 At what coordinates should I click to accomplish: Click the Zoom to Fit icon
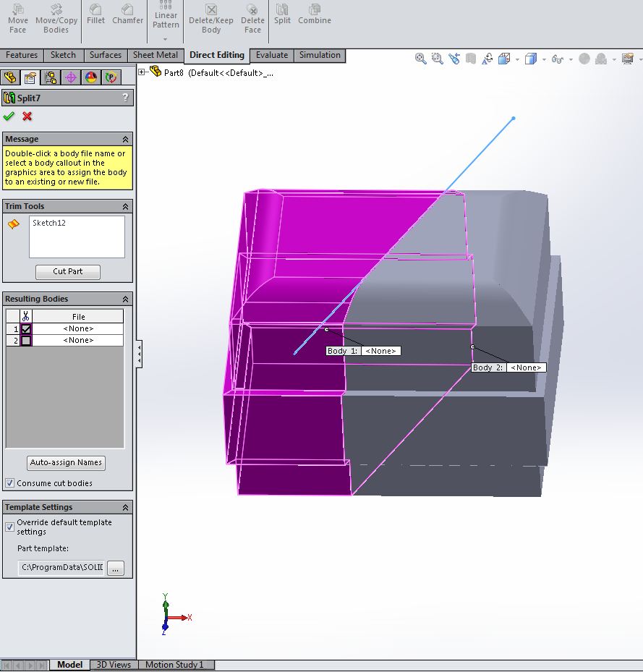[x=420, y=59]
